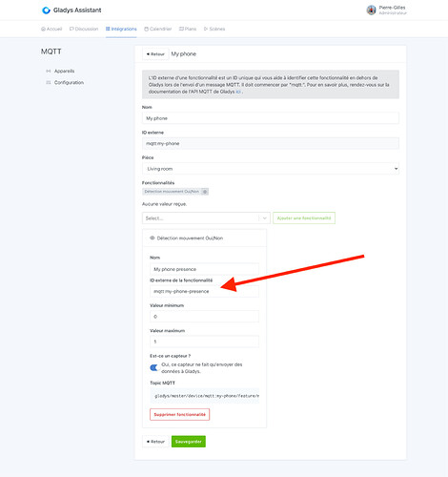Click the Configuration sidebar icon
Screen dimensions: 448x477
(49, 82)
